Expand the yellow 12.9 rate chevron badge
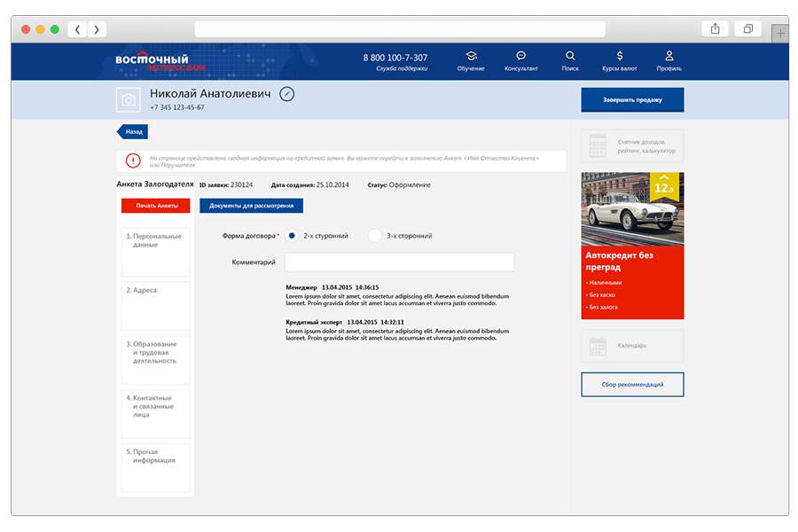 664,184
